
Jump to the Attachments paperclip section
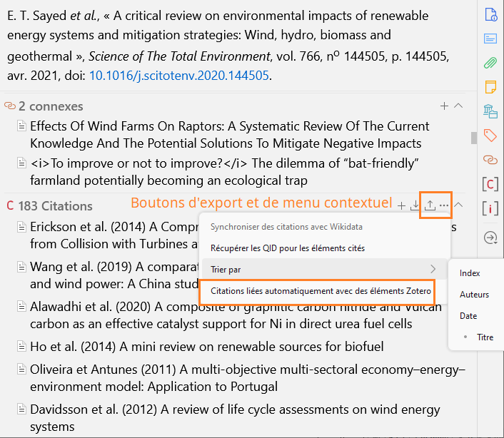pos(490,62)
